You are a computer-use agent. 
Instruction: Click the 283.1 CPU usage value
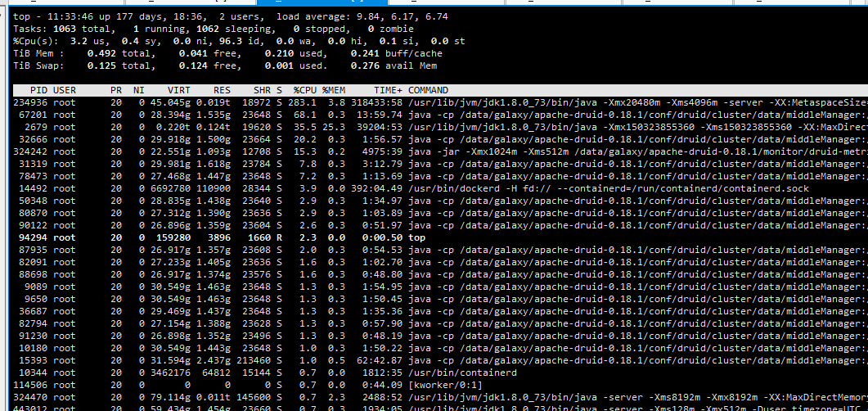coord(302,102)
